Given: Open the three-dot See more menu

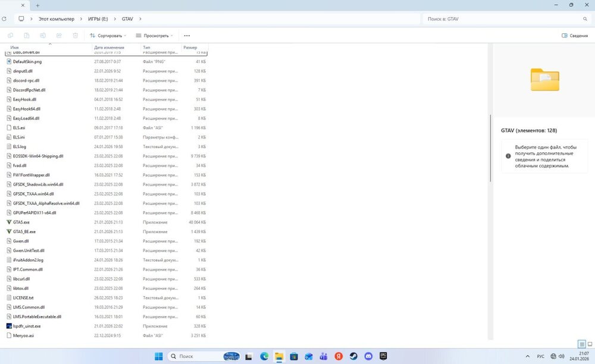Looking at the screenshot, I should tap(187, 35).
